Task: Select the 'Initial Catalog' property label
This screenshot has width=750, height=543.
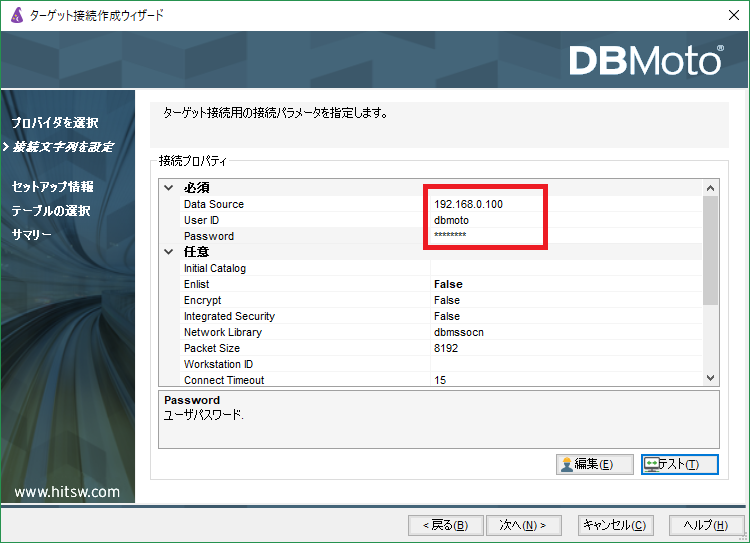Action: (215, 268)
